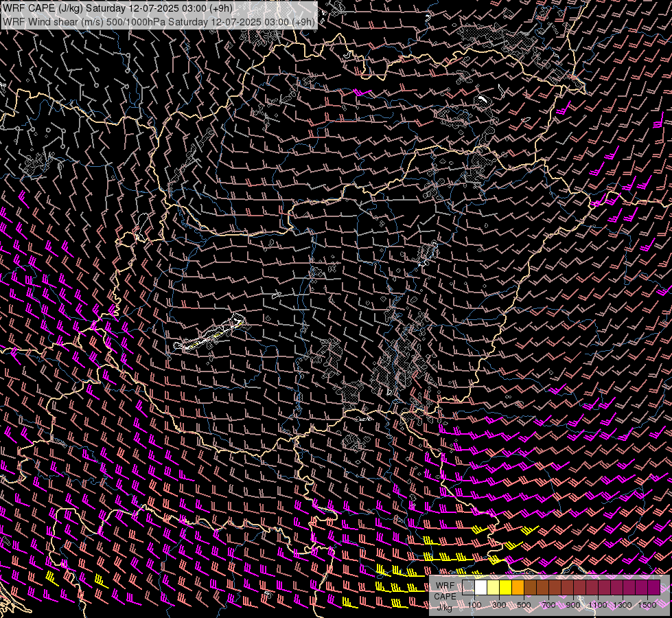Click the 1500 label on the legend scale
Screen dimensions: 672x618
[x=647, y=605]
